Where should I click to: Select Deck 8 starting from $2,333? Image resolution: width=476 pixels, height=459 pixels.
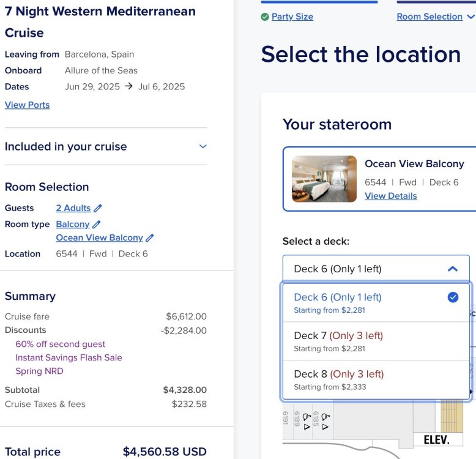[x=376, y=380]
